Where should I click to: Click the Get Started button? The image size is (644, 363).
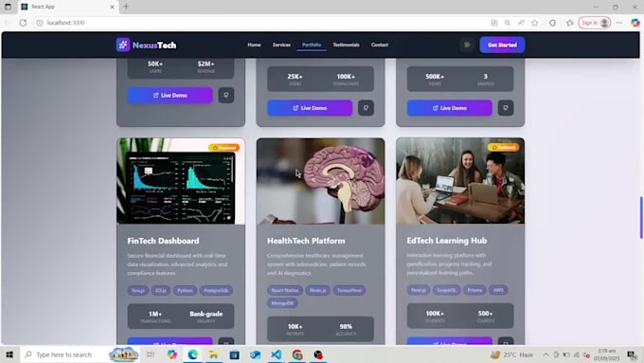coord(502,45)
